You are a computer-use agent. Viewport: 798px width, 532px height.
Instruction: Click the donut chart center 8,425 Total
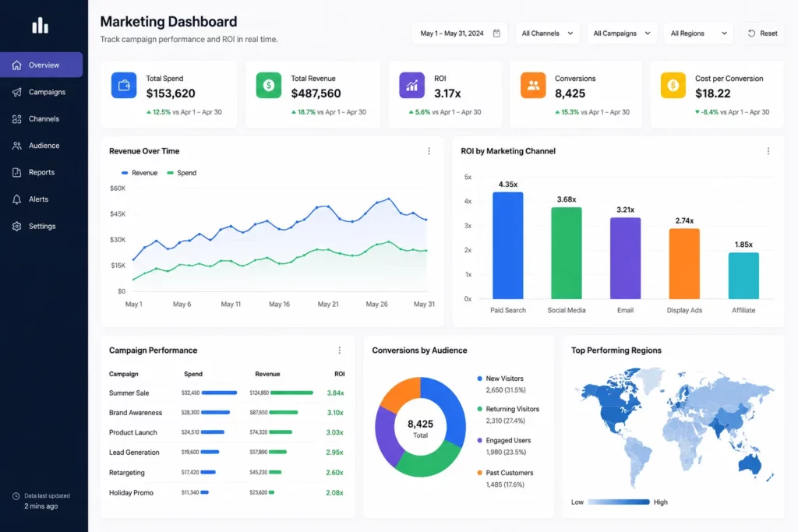(420, 428)
